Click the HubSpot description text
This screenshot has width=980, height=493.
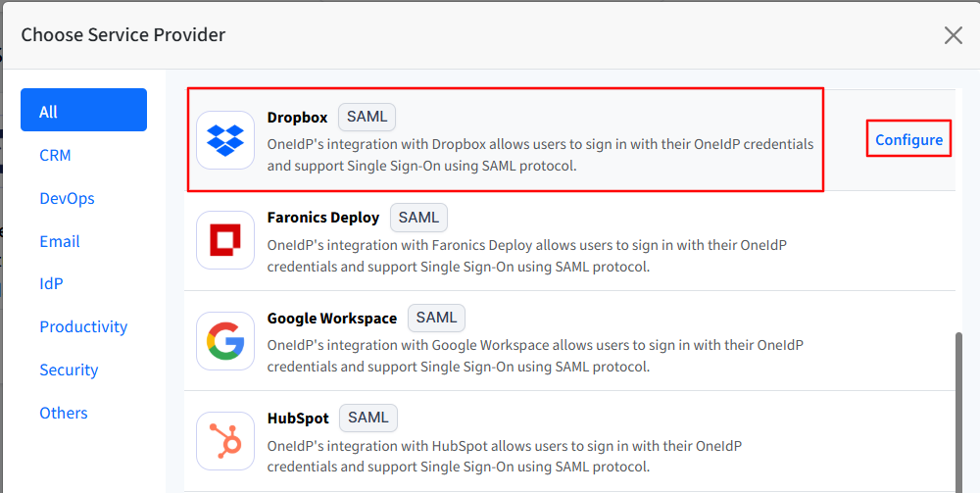[x=505, y=456]
